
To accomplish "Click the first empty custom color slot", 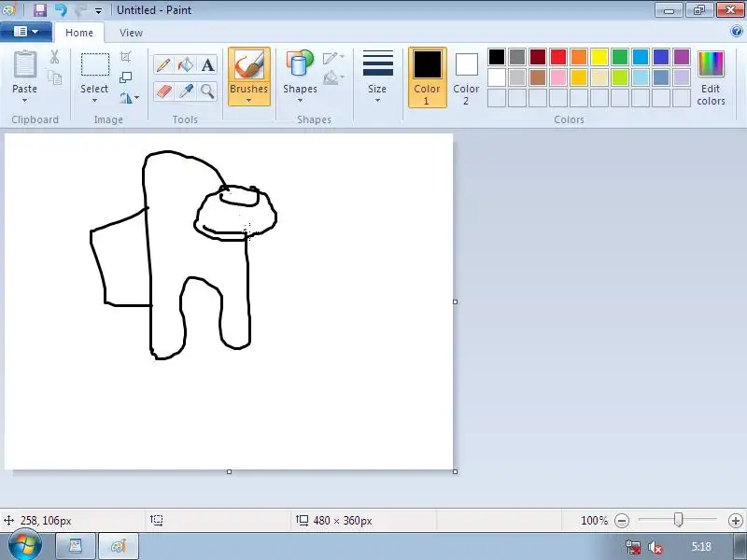I will (x=497, y=98).
